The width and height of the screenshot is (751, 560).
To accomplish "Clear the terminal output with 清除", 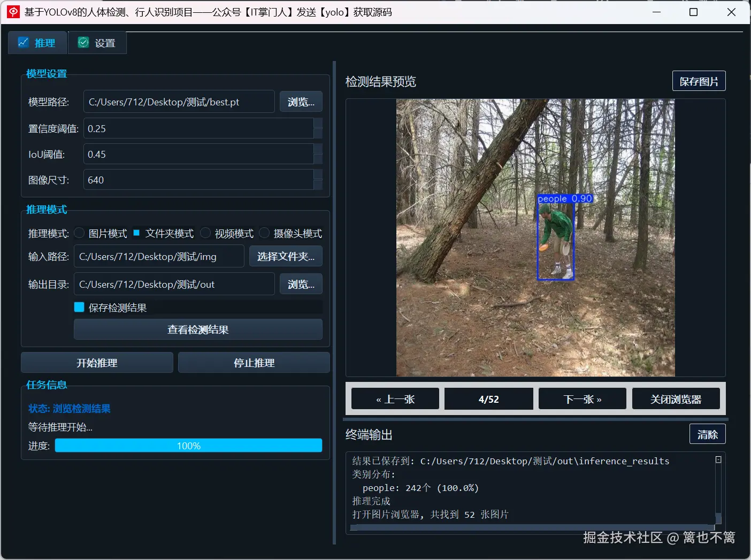I will pyautogui.click(x=707, y=434).
